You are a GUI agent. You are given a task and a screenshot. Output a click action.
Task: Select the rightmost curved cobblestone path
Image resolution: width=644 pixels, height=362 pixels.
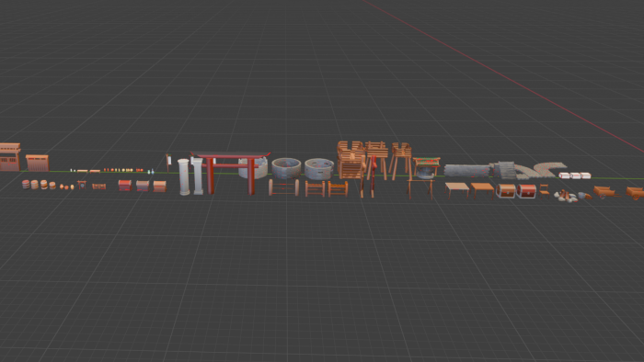click(x=549, y=169)
